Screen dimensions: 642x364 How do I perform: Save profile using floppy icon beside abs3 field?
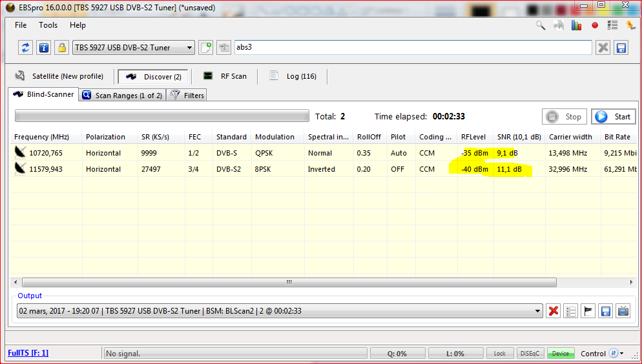pyautogui.click(x=621, y=48)
